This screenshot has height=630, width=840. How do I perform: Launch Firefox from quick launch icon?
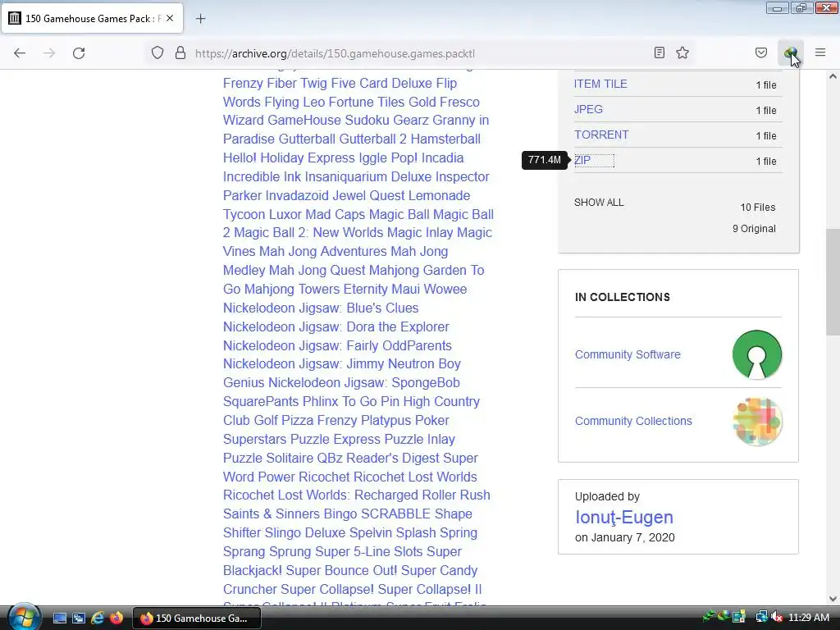pyautogui.click(x=116, y=618)
